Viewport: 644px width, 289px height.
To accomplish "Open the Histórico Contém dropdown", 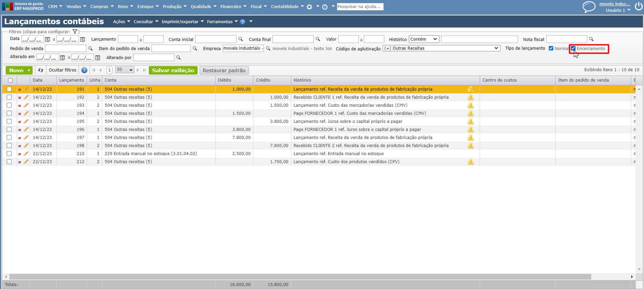I will coord(424,39).
